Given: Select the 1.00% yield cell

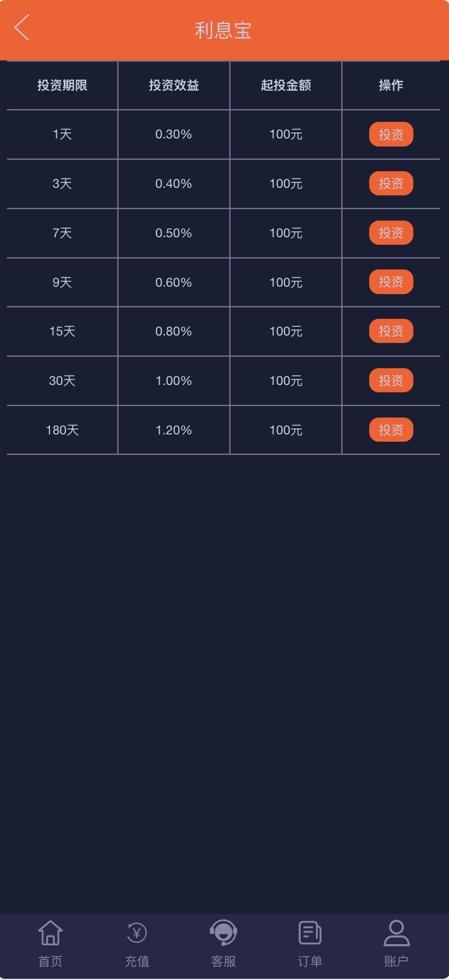Looking at the screenshot, I should 174,381.
